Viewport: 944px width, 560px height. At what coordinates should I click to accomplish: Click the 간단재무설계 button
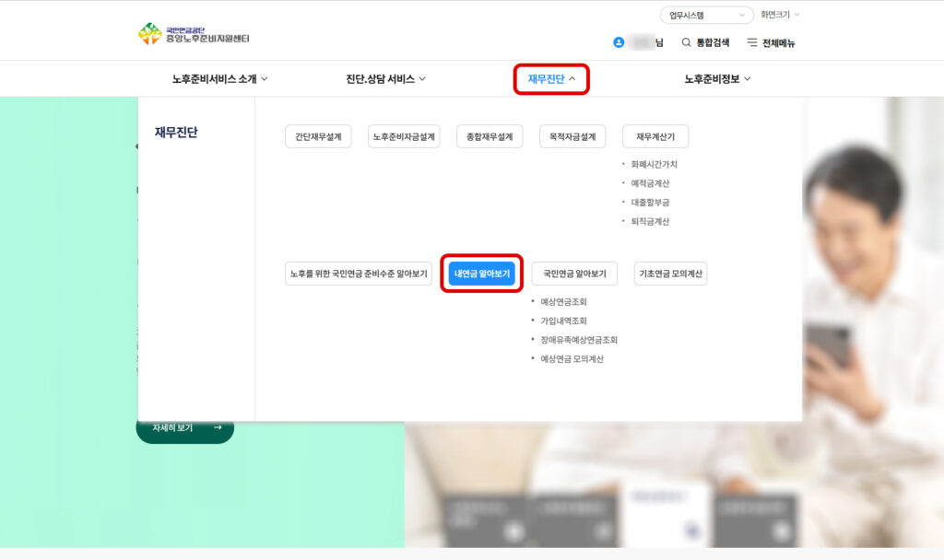click(x=318, y=137)
